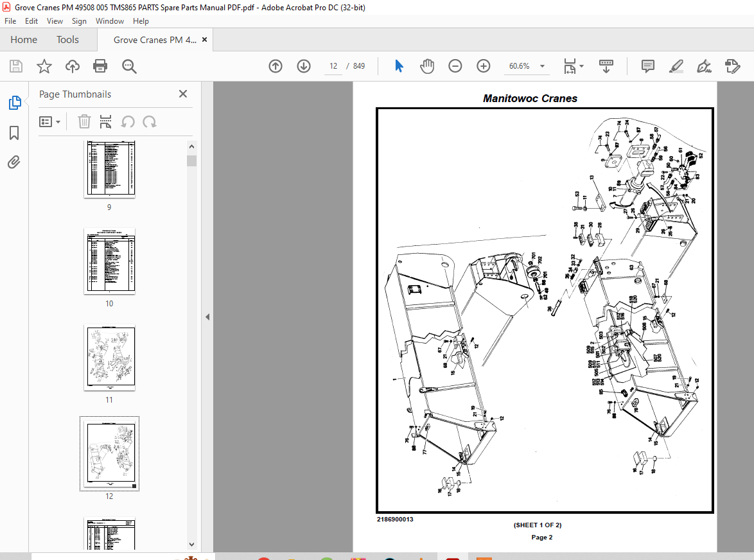Show Page Thumbnails sidebar icon
Viewport: 754px width, 560px height.
(x=14, y=102)
